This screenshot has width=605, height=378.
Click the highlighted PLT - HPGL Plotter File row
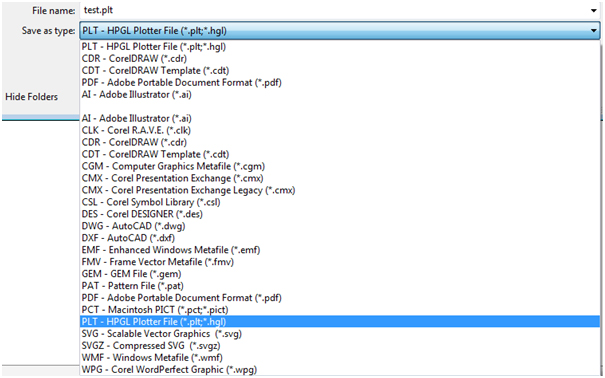tap(340, 322)
